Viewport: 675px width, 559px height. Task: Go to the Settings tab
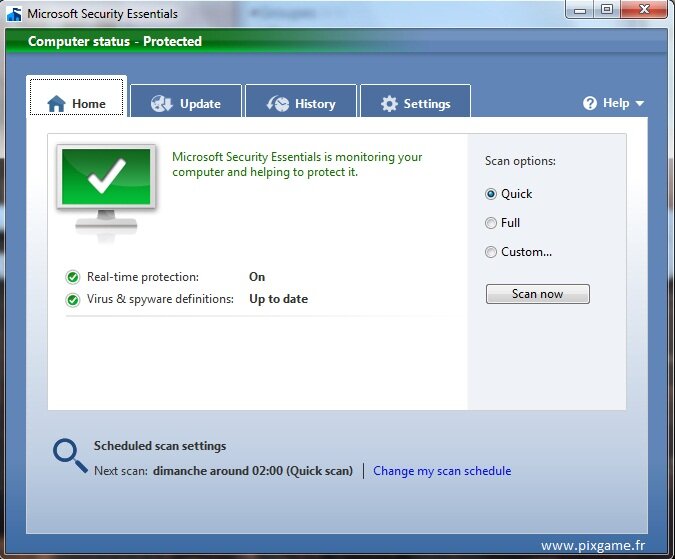tap(416, 101)
